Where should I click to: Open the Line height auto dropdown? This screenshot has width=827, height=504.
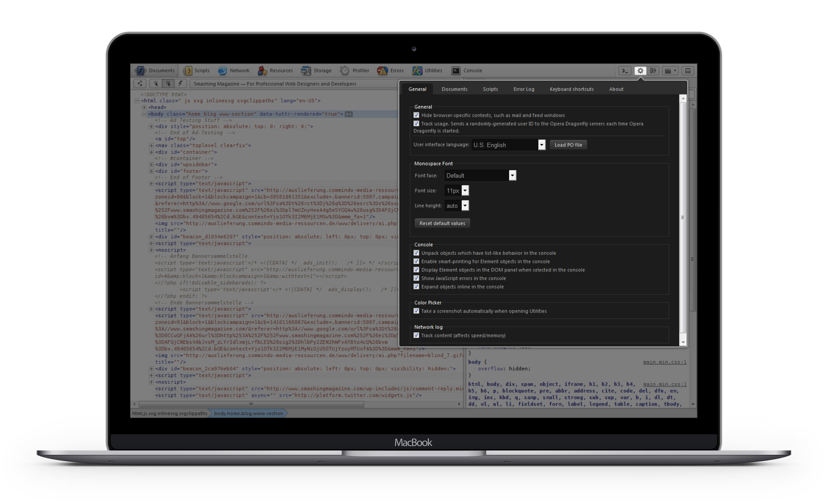(457, 206)
